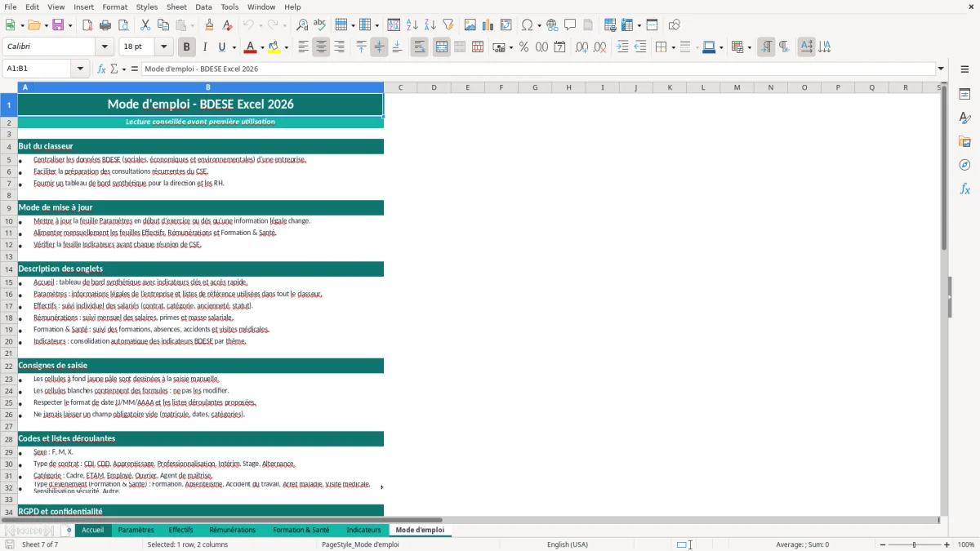Open the Sheet menu

(x=176, y=7)
